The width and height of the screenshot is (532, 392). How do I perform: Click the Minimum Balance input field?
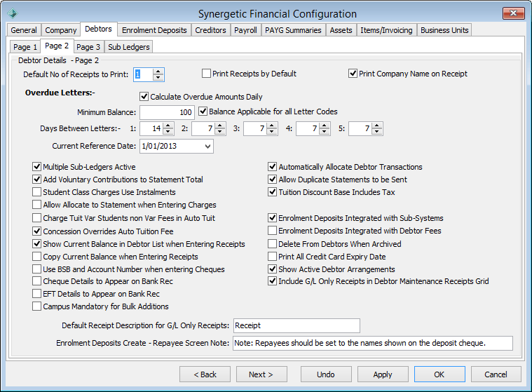(x=168, y=112)
